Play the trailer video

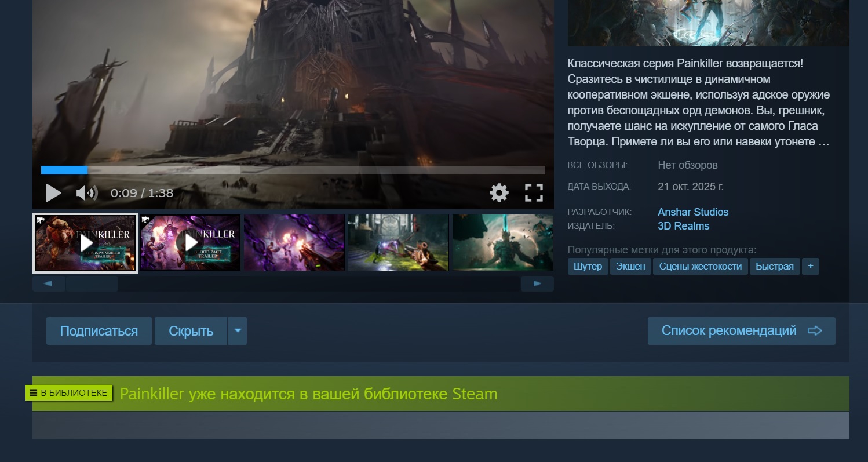click(x=53, y=193)
